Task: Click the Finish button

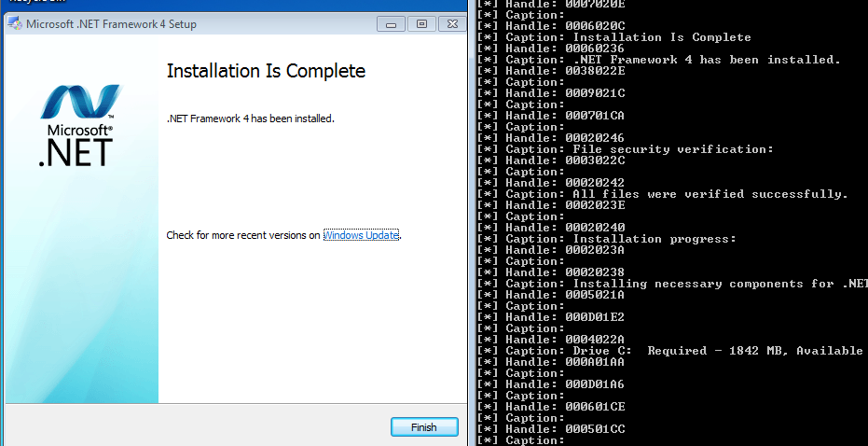Action: [x=424, y=427]
